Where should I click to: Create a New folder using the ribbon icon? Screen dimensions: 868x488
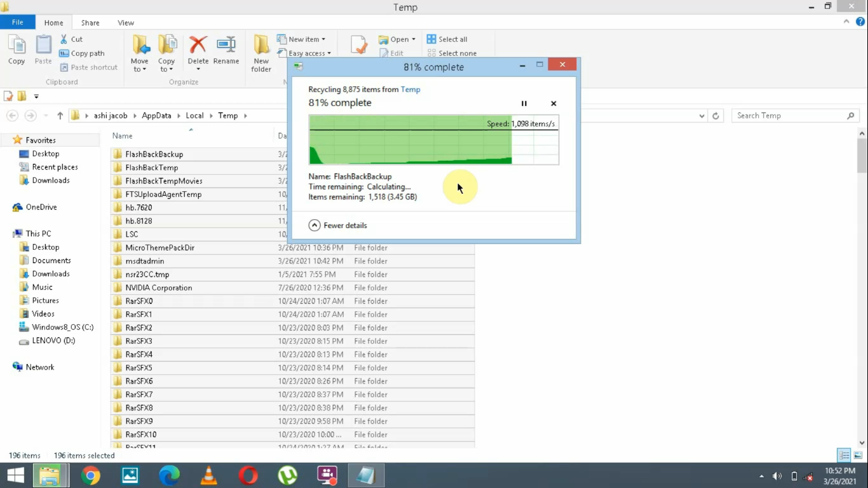(261, 51)
